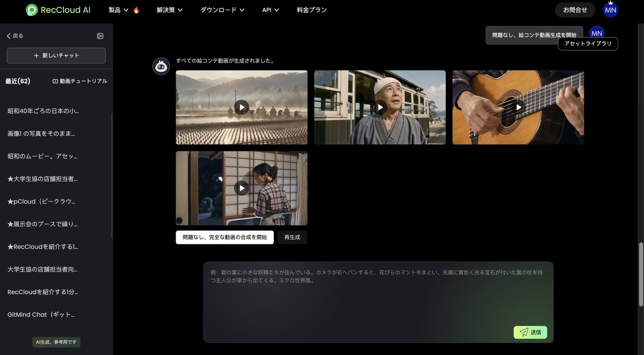This screenshot has width=644, height=355.
Task: Play the woman at shoji window video
Action: [241, 188]
